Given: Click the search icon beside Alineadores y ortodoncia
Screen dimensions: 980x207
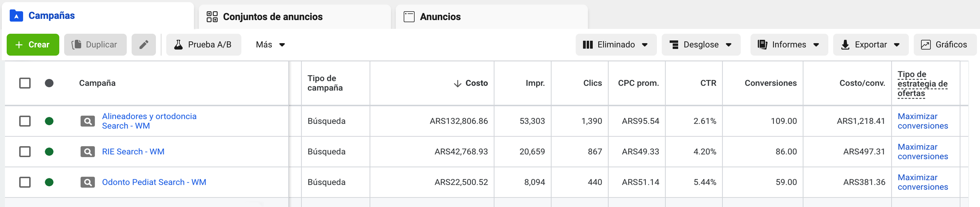Looking at the screenshot, I should 88,121.
